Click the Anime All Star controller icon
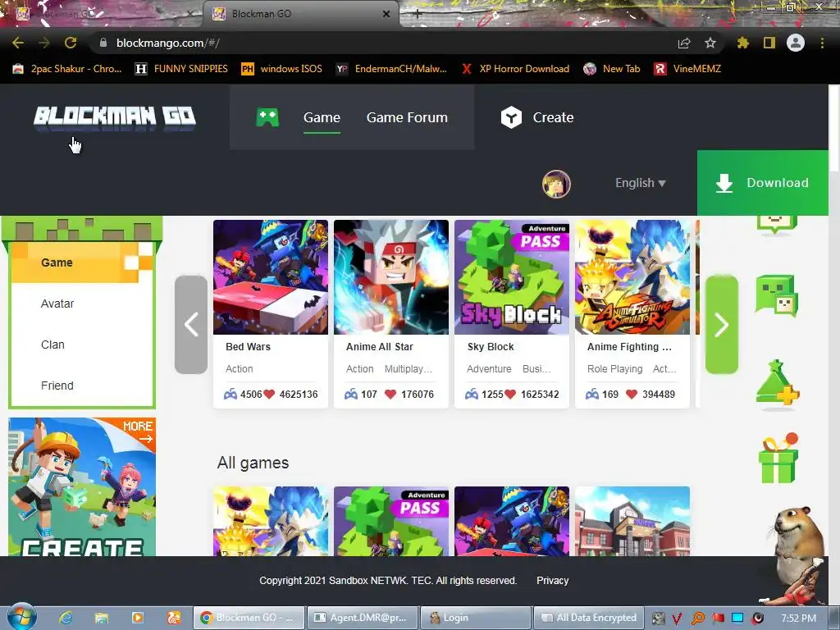 (351, 395)
